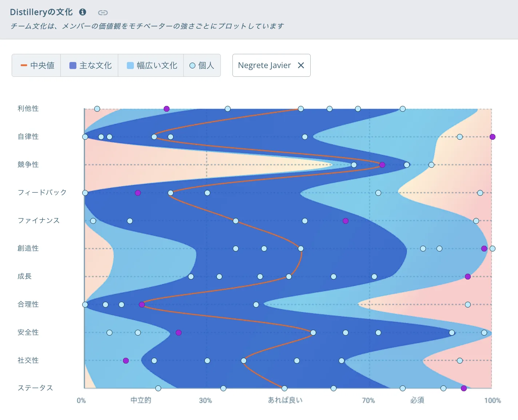Screen dimensions: 518x420
Task: Click the purple dot on 自律性 row
Action: [x=493, y=137]
